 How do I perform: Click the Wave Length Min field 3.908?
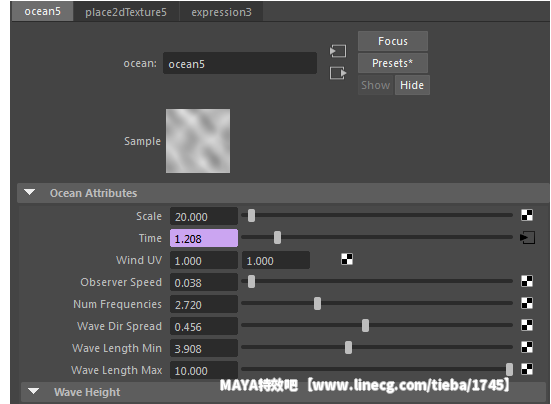[204, 348]
